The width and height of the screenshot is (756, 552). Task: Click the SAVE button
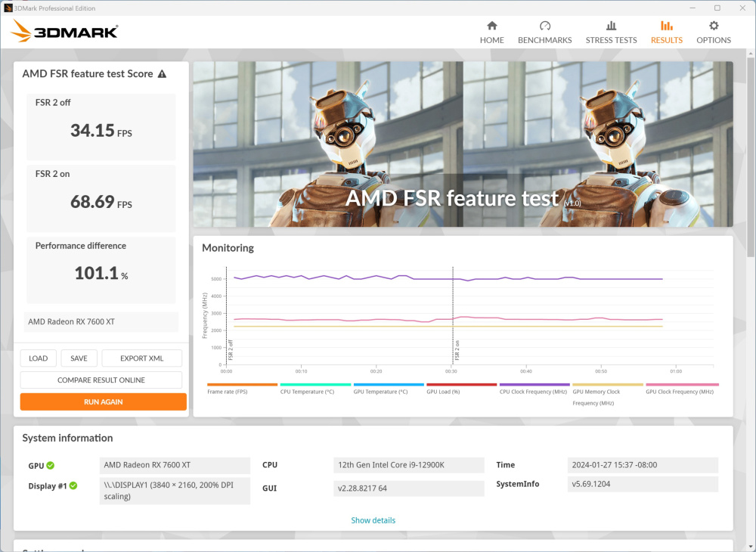tap(79, 358)
